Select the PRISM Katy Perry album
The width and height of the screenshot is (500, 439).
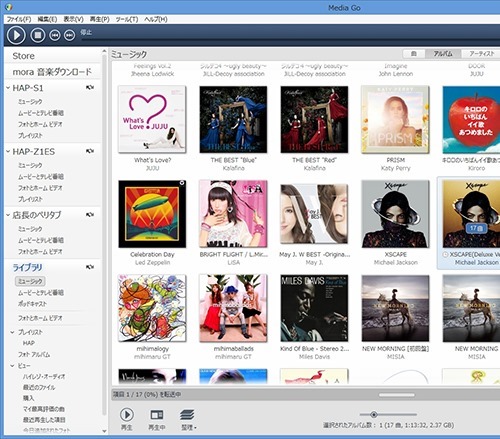coord(395,119)
